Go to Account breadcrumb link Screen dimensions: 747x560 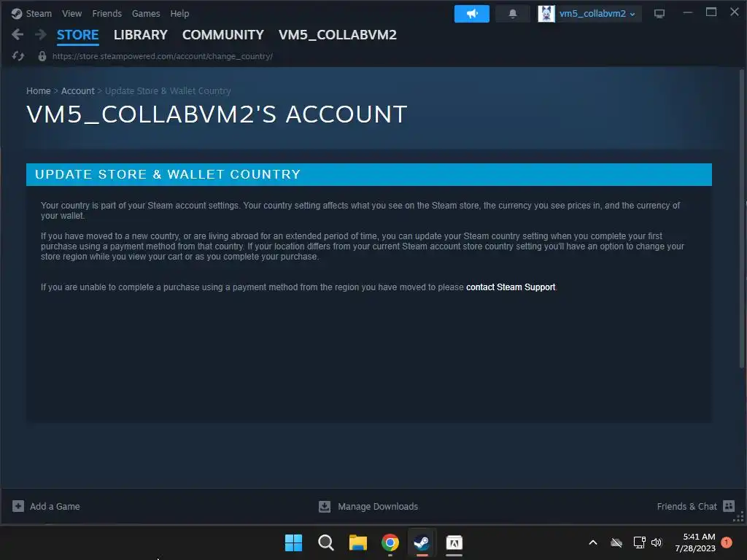pos(77,91)
